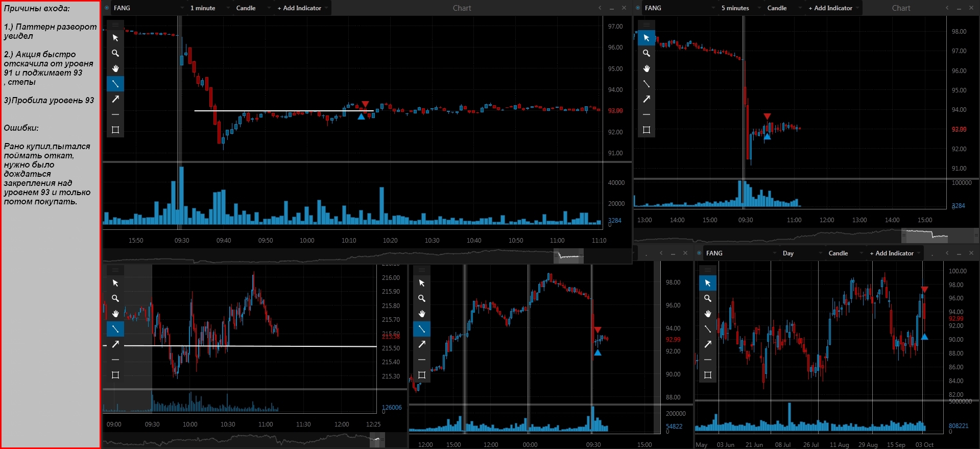Select the zoom magnifier in the 215.50 price chart
980x449 pixels.
point(115,298)
